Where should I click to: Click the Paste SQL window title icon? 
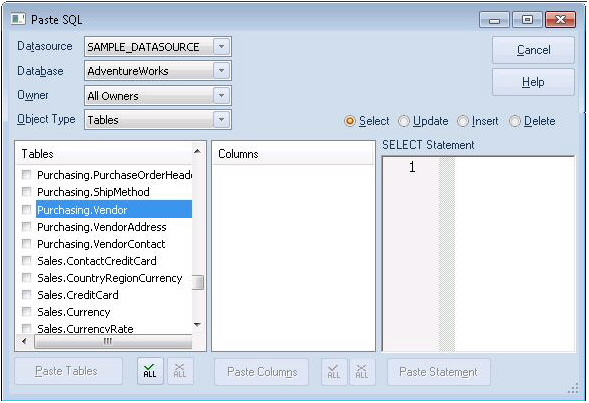tap(18, 19)
